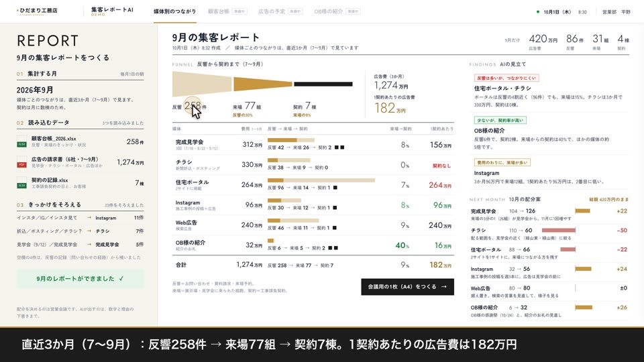The height and width of the screenshot is (362, 644).
Task: Click the Instagram finding heading in AIの見立て
Action: point(486,173)
